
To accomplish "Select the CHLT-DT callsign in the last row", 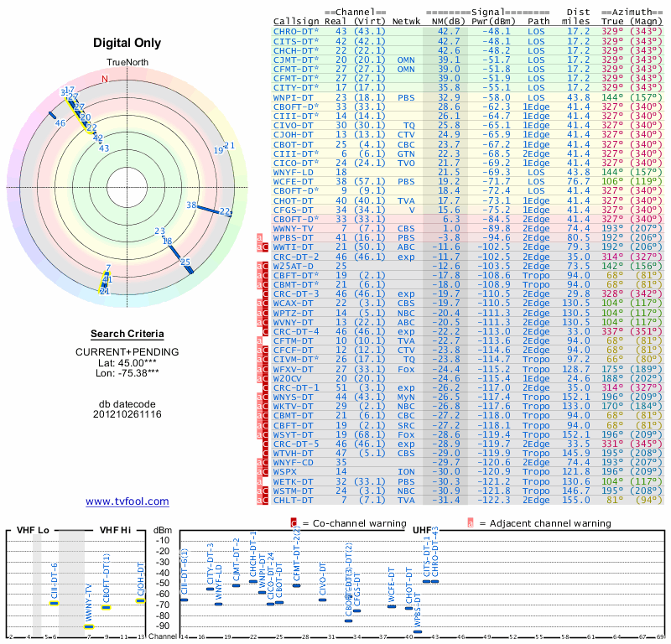I will click(x=293, y=500).
